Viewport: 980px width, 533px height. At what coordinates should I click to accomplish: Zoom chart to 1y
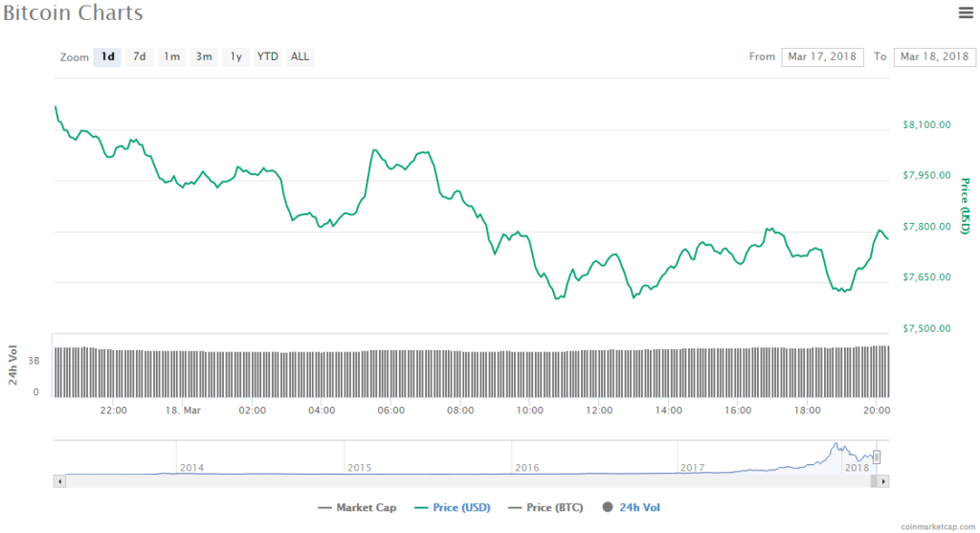tap(235, 56)
